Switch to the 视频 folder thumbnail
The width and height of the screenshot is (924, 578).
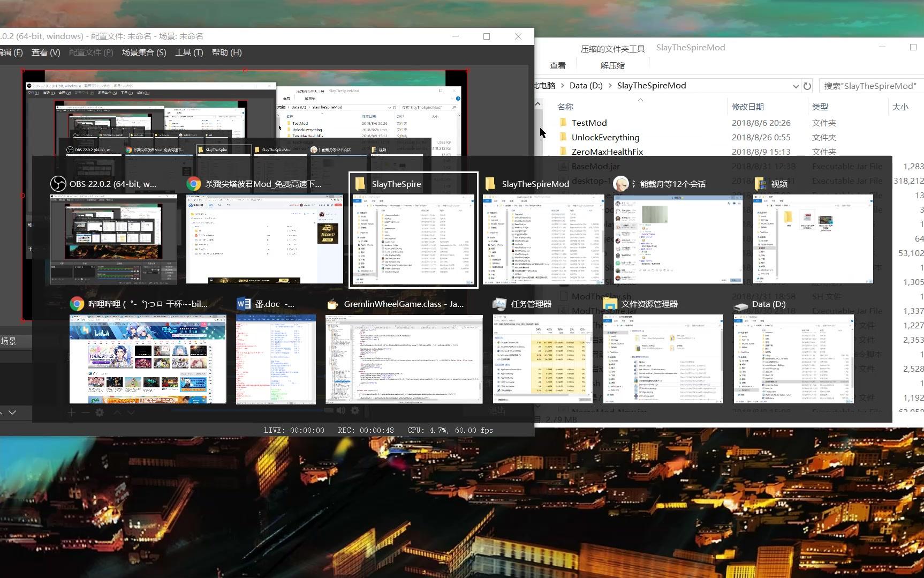click(813, 239)
